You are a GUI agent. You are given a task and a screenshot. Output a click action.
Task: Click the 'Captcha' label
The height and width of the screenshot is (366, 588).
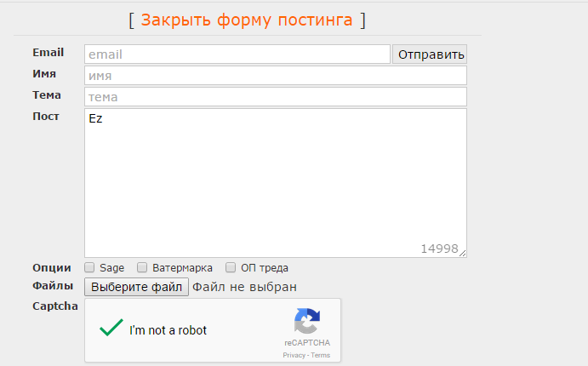[x=55, y=306]
